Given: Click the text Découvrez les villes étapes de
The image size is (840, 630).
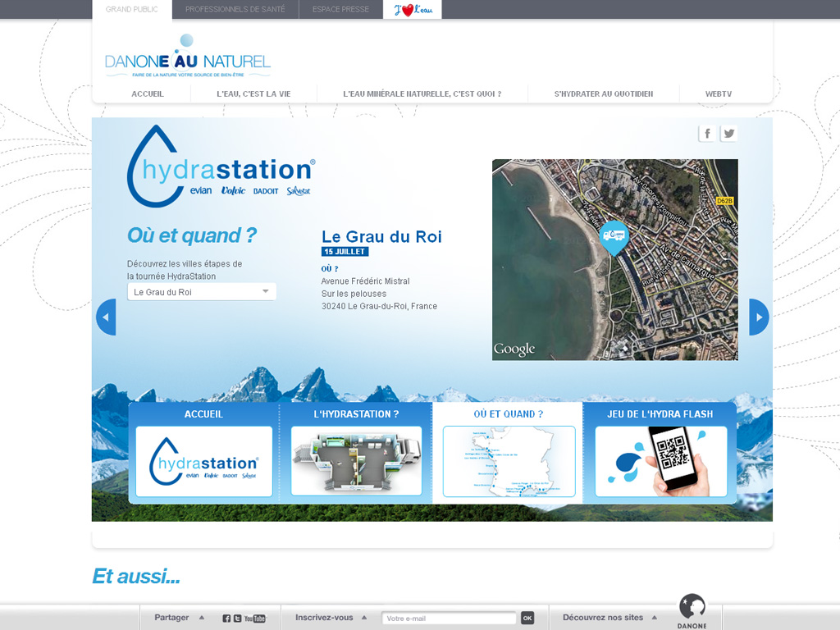Looking at the screenshot, I should point(185,263).
